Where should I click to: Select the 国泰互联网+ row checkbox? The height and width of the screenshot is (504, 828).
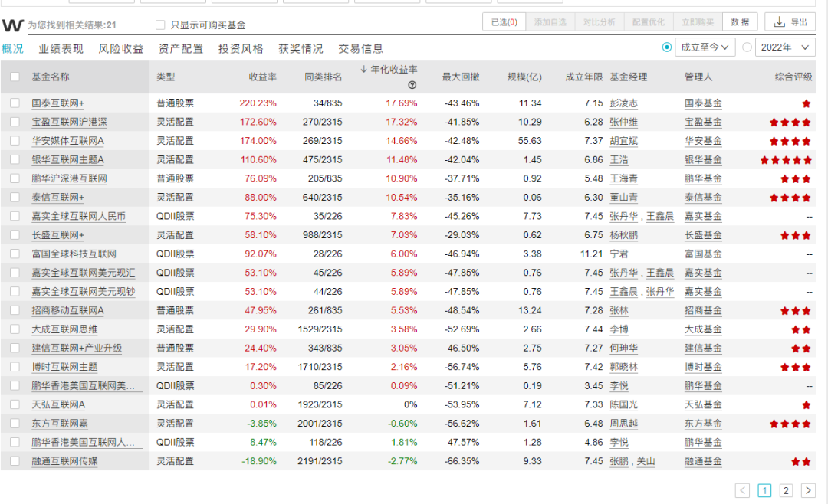(15, 103)
